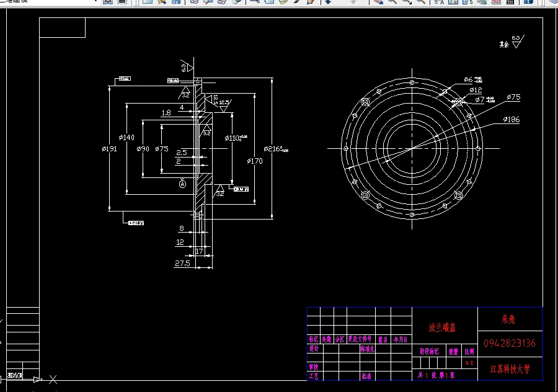Select the 年月日 cell label

click(401, 340)
